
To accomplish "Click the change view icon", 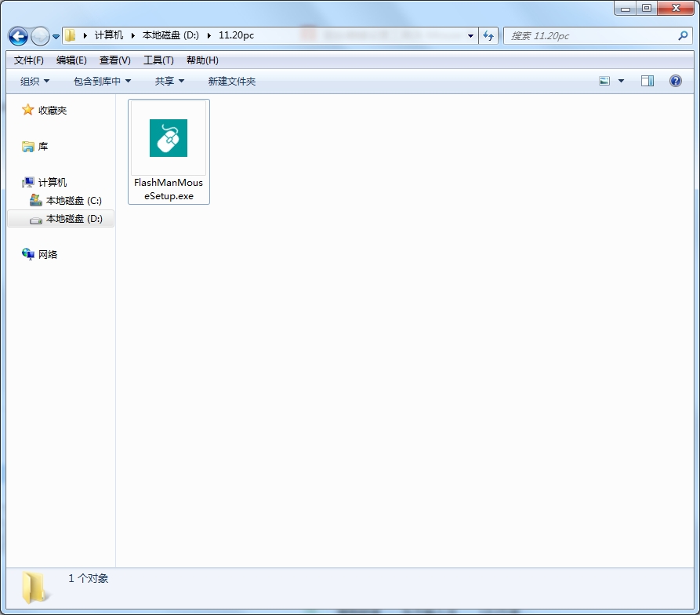I will (x=604, y=81).
